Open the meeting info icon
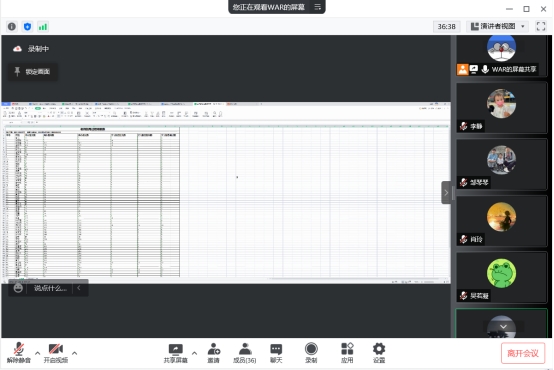The width and height of the screenshot is (554, 370). coord(12,27)
